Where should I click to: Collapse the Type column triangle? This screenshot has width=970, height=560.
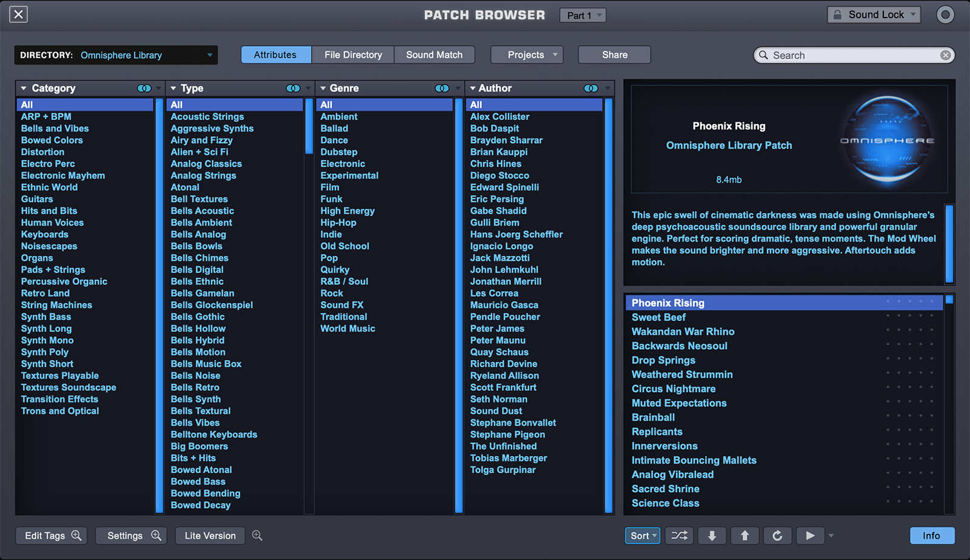173,88
